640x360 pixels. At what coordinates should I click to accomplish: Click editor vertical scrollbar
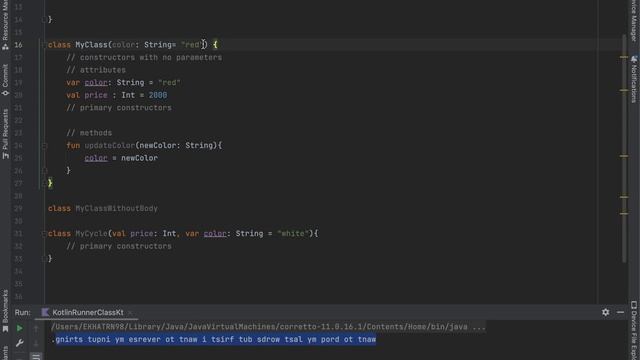(624, 149)
